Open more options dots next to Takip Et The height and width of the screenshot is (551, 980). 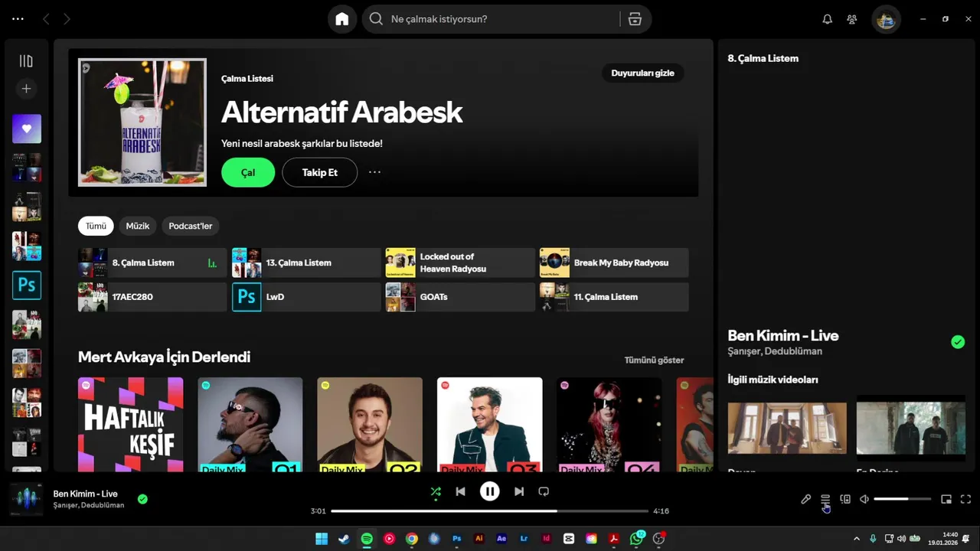pos(374,172)
